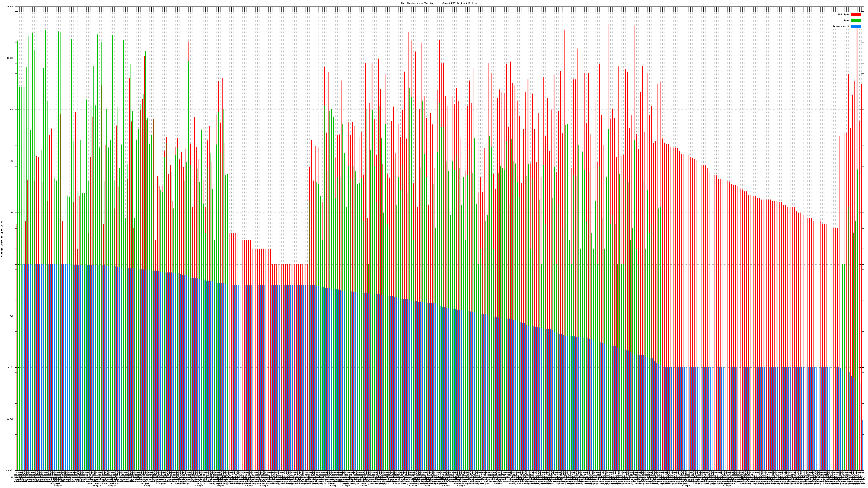Click the 0.1 y-axis tick label

click(x=12, y=316)
